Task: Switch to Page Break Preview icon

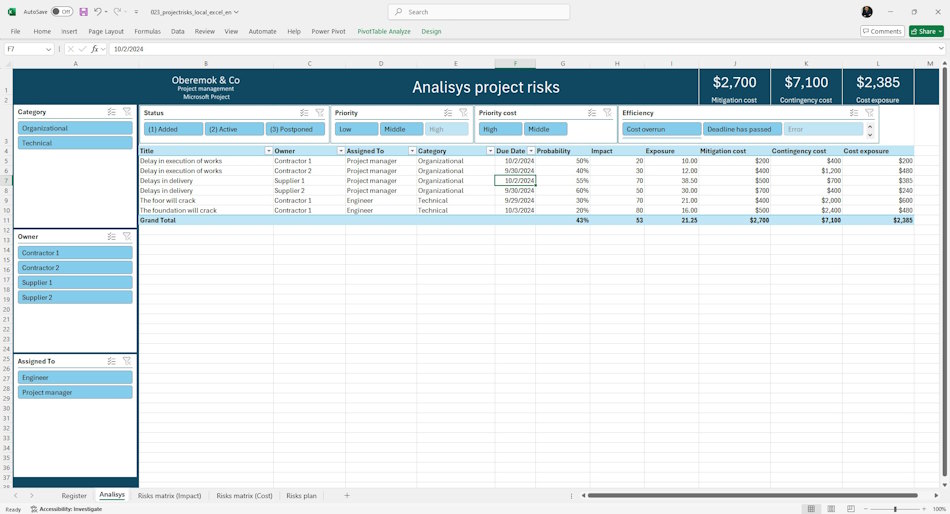Action: (x=851, y=509)
